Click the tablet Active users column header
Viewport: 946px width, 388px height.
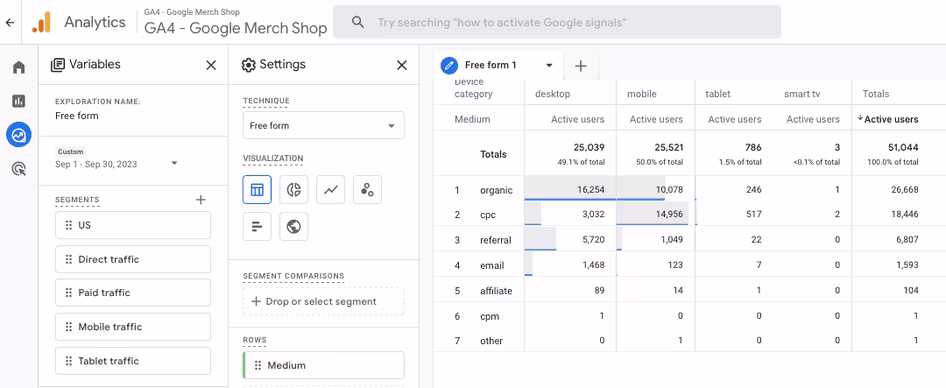(735, 119)
